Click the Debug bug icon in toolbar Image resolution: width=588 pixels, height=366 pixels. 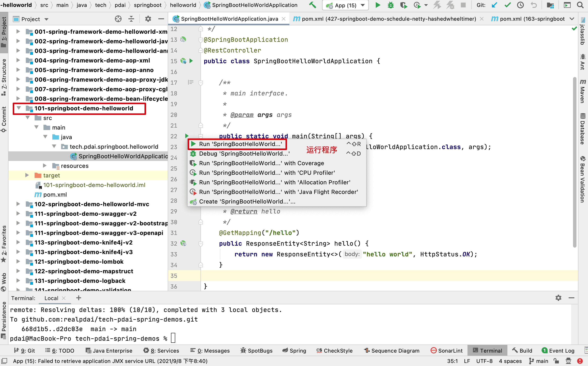tap(391, 5)
